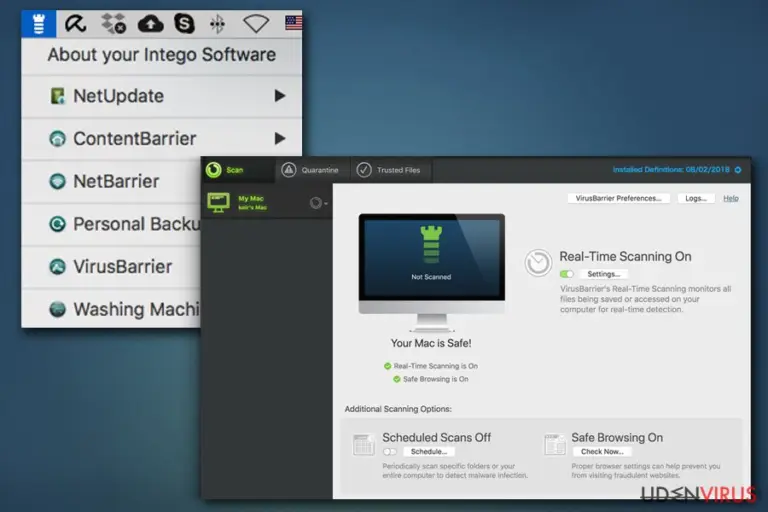This screenshot has width=768, height=512.
Task: Click the Real-Time Scanning clock icon
Action: [x=538, y=263]
